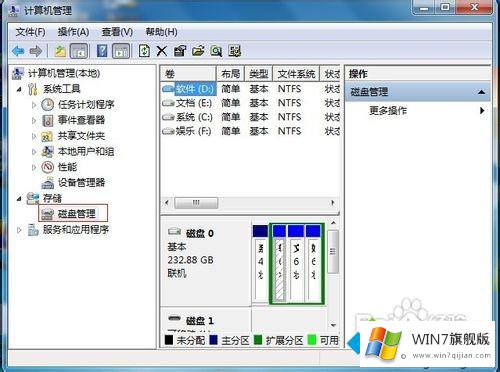Toggle show/hide console tree icon
Screen dimensions: 500x372
(x=79, y=51)
